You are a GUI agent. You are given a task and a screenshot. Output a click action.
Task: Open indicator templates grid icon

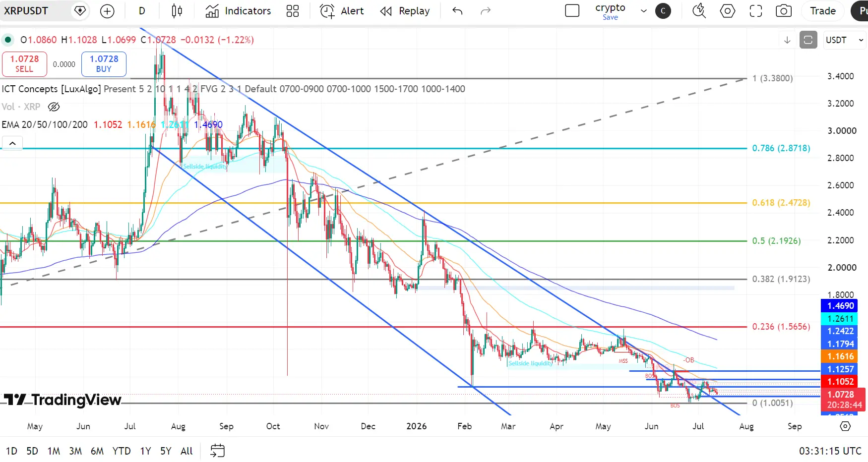293,11
